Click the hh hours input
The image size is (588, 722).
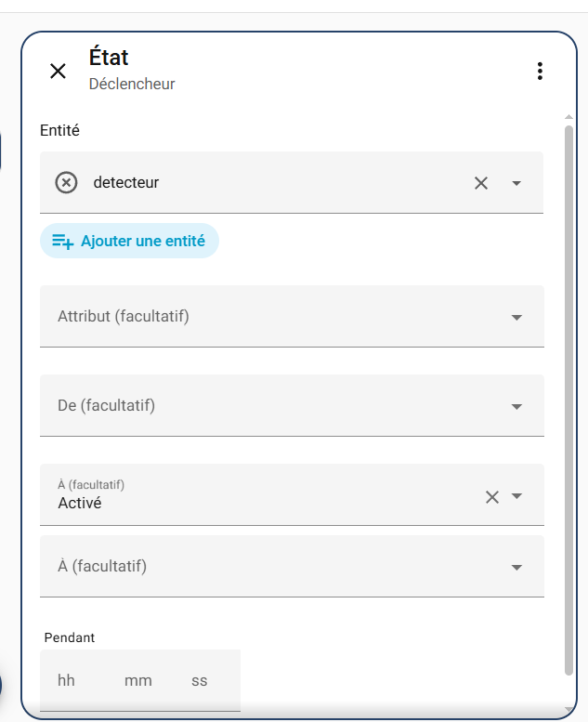tap(67, 681)
